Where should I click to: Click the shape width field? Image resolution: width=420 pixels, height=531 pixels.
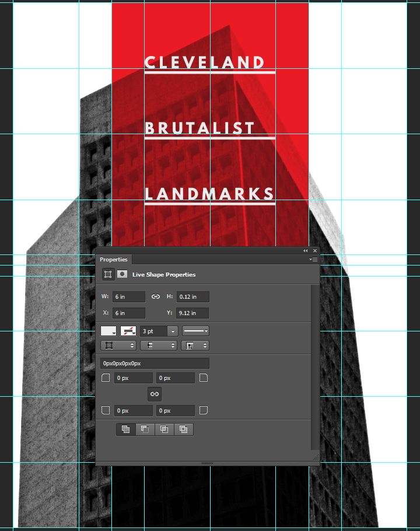[x=128, y=296]
